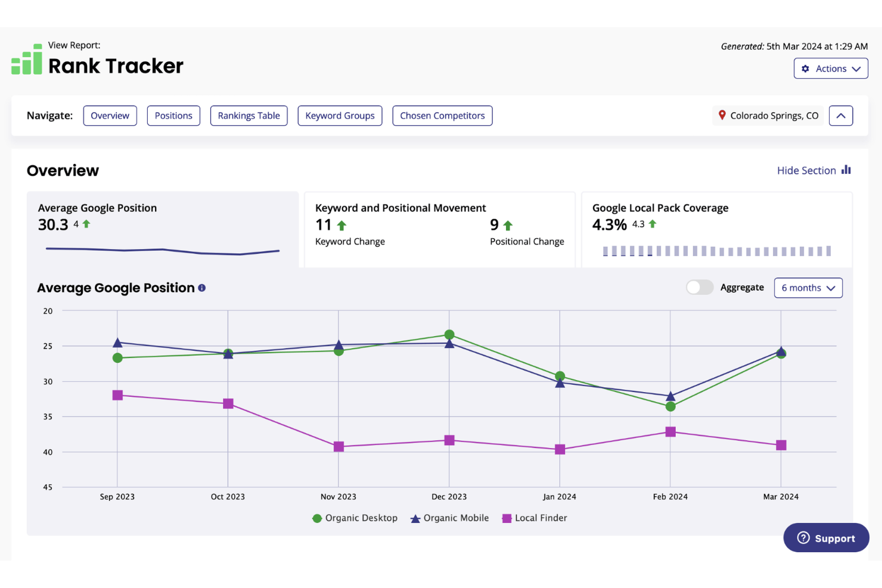Click Organic Desktop circle for Jan 2024
This screenshot has width=882, height=588.
coord(560,376)
